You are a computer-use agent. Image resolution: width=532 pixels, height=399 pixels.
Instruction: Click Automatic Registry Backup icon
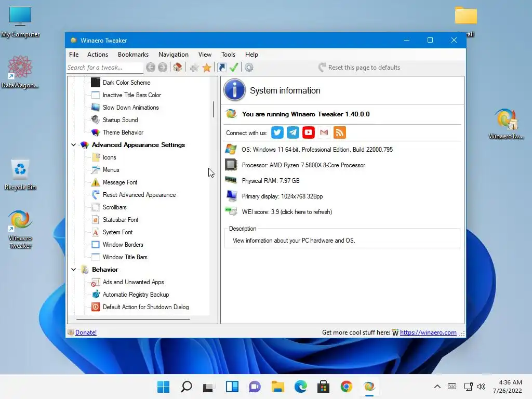pyautogui.click(x=96, y=295)
